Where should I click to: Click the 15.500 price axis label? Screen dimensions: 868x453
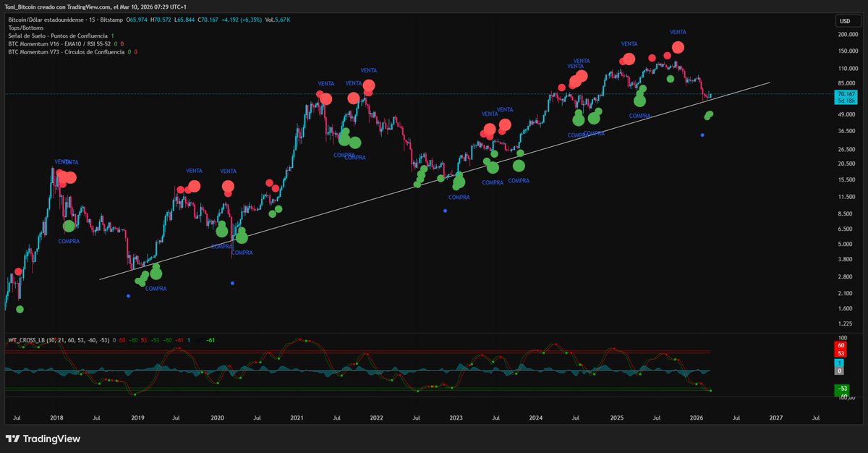pyautogui.click(x=845, y=179)
